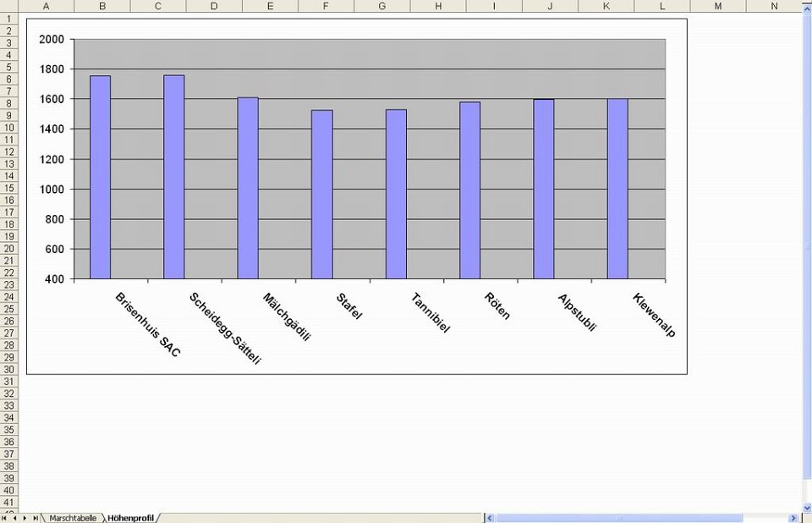Click the Brisenhuis SAC bar in chart
Viewport: 812px width, 523px height.
100,177
